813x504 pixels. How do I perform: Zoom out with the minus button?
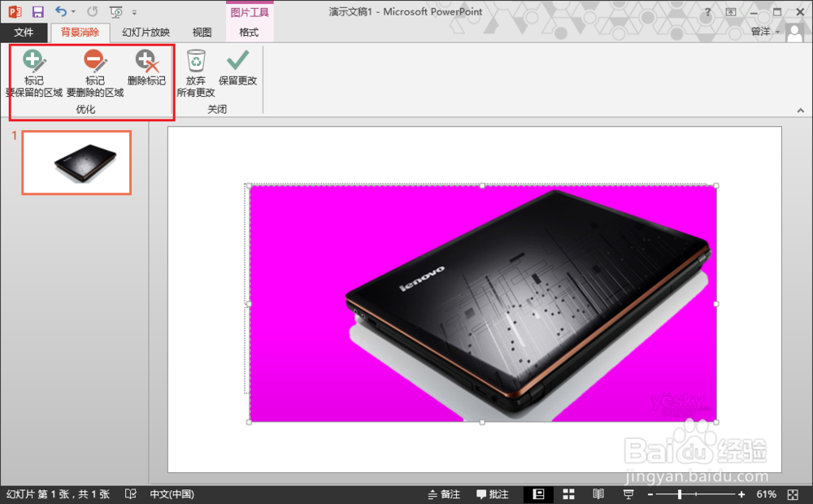(x=650, y=495)
